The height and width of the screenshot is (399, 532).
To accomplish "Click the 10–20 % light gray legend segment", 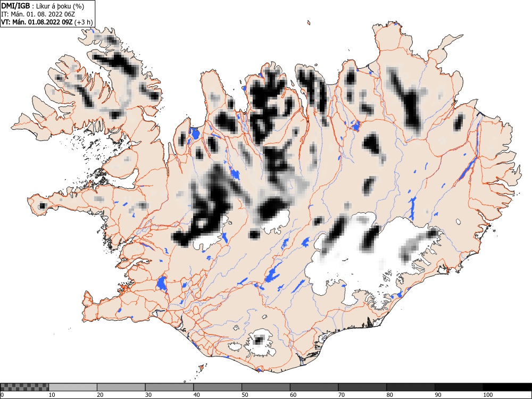I will pyautogui.click(x=73, y=387).
